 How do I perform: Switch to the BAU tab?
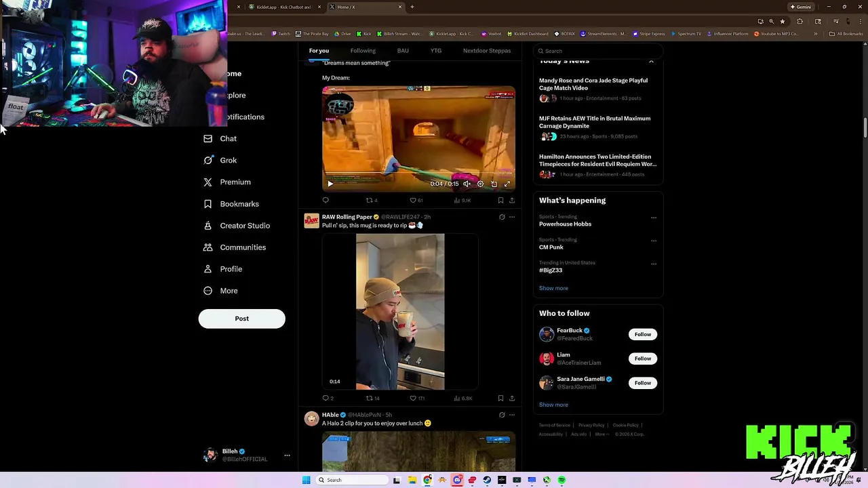click(x=403, y=51)
